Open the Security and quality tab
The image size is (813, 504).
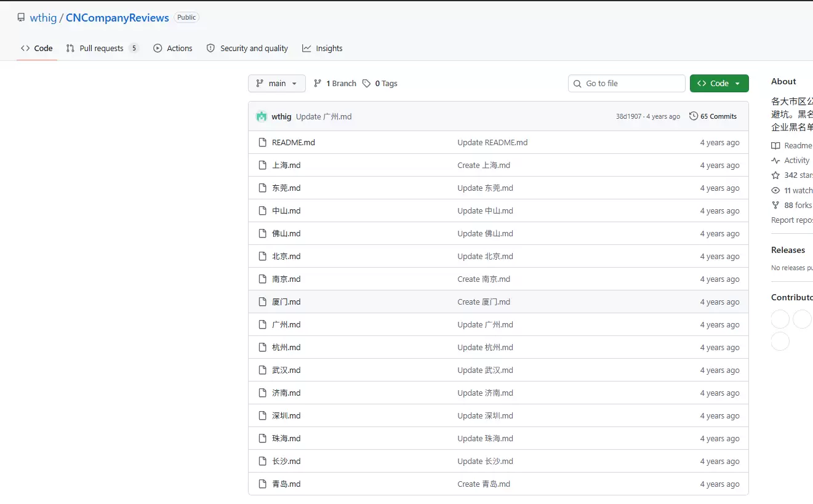247,49
